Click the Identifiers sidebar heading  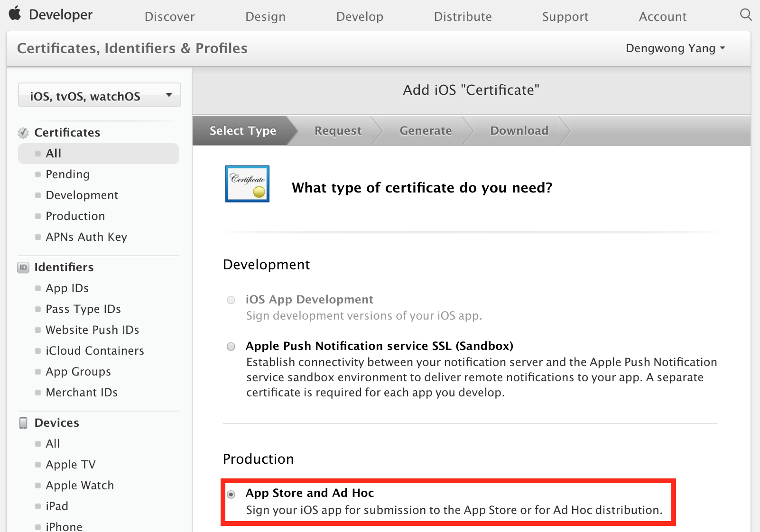tap(64, 267)
